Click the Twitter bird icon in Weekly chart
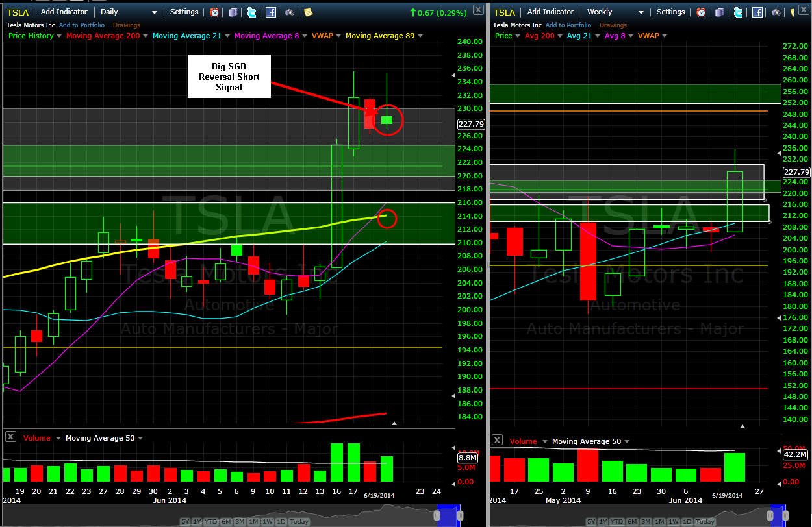This screenshot has height=527, width=812. click(x=737, y=12)
